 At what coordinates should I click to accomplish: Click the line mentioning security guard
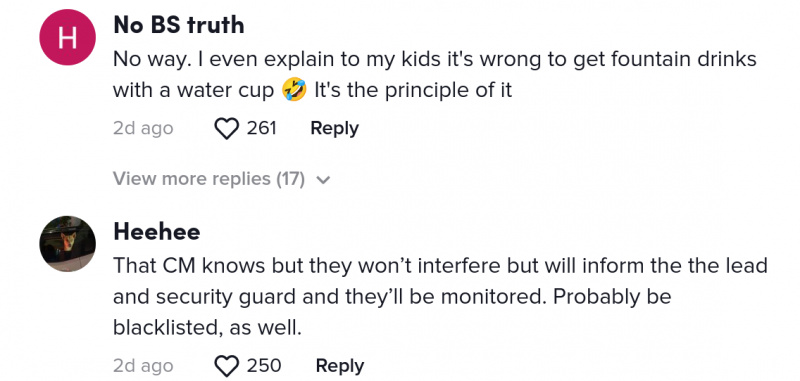[x=392, y=297]
